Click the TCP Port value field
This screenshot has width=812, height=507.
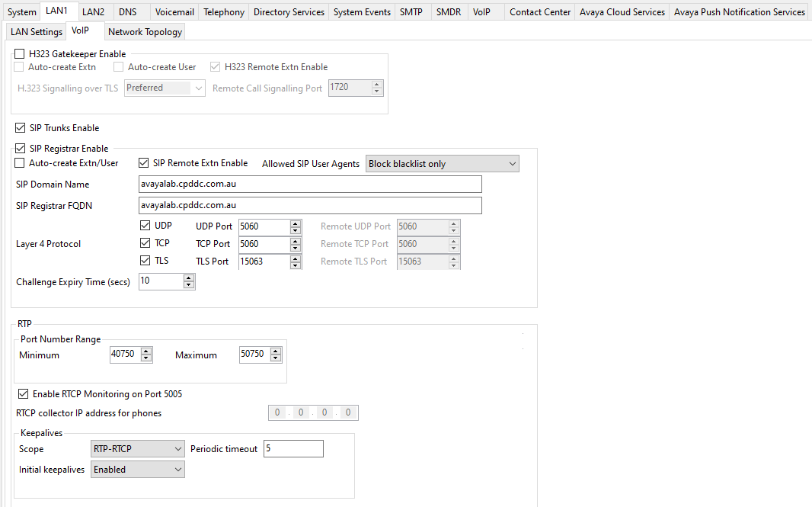pyautogui.click(x=264, y=244)
